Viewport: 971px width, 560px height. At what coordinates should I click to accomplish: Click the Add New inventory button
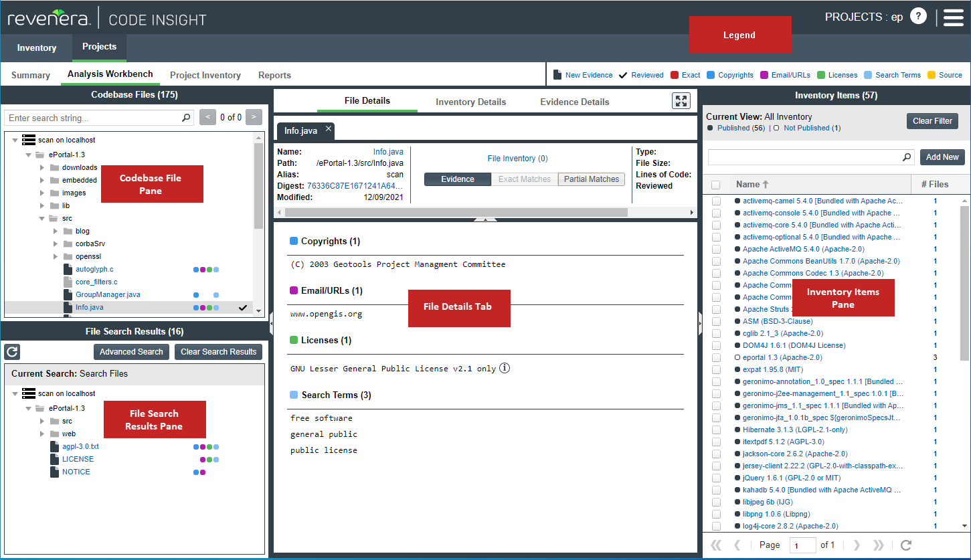point(942,157)
